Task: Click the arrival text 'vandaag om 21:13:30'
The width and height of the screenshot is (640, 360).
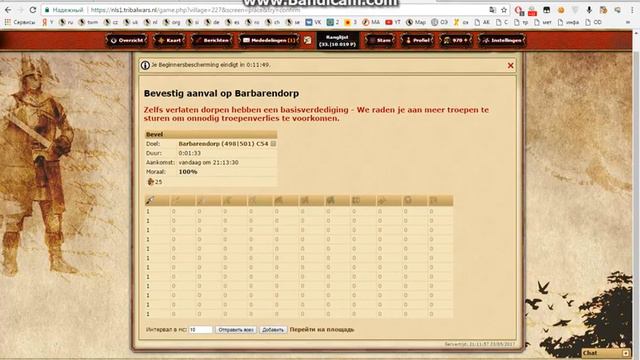Action: tap(208, 162)
